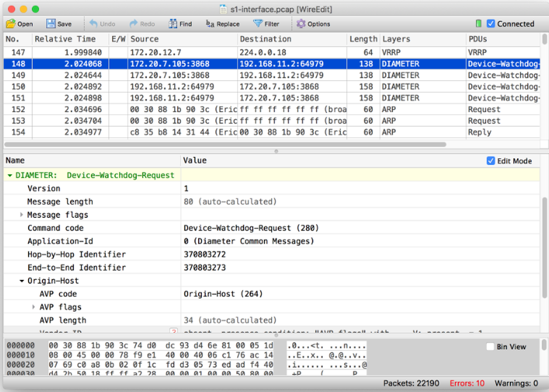Sort by Relative Time column header

(x=70, y=39)
